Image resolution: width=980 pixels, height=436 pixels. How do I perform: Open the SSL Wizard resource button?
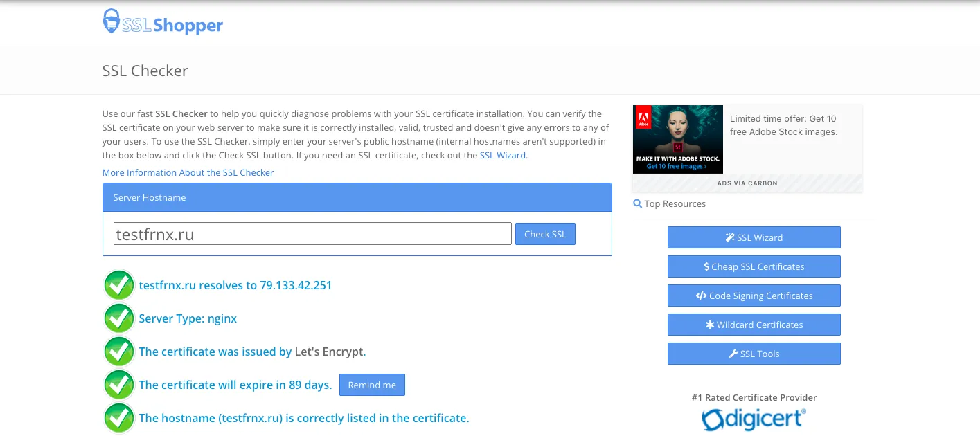[754, 237]
